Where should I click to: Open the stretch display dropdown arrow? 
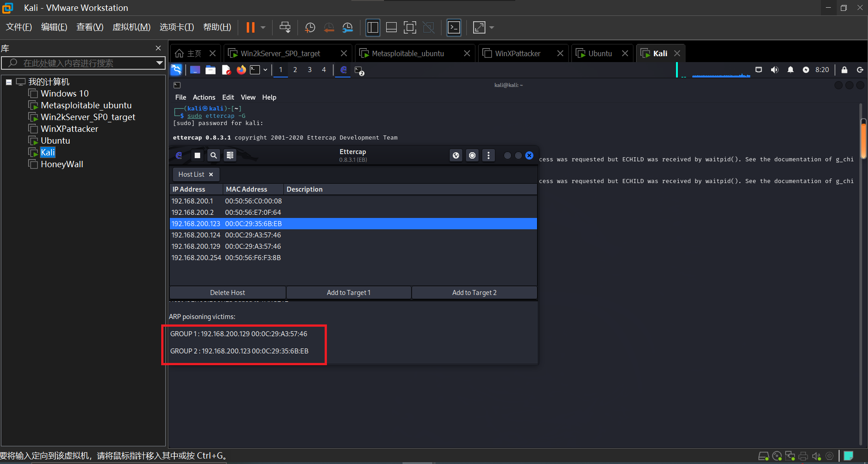tap(492, 28)
